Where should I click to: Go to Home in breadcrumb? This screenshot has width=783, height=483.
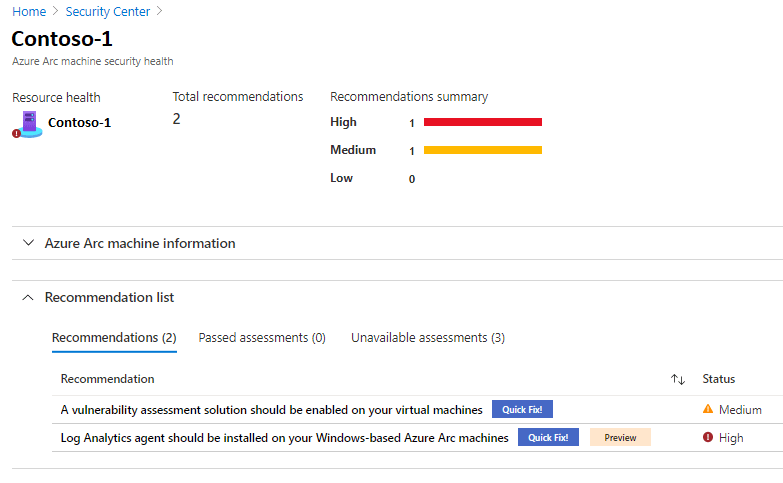pyautogui.click(x=29, y=11)
